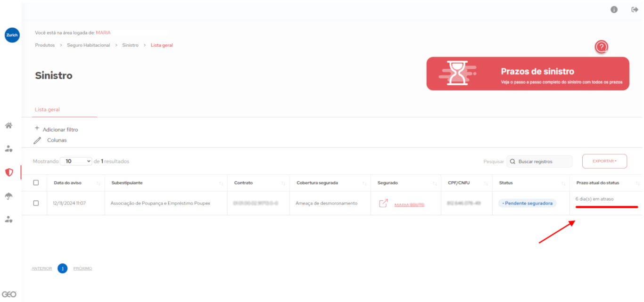
Task: Click the ANTERIOR pagination link
Action: coord(41,269)
